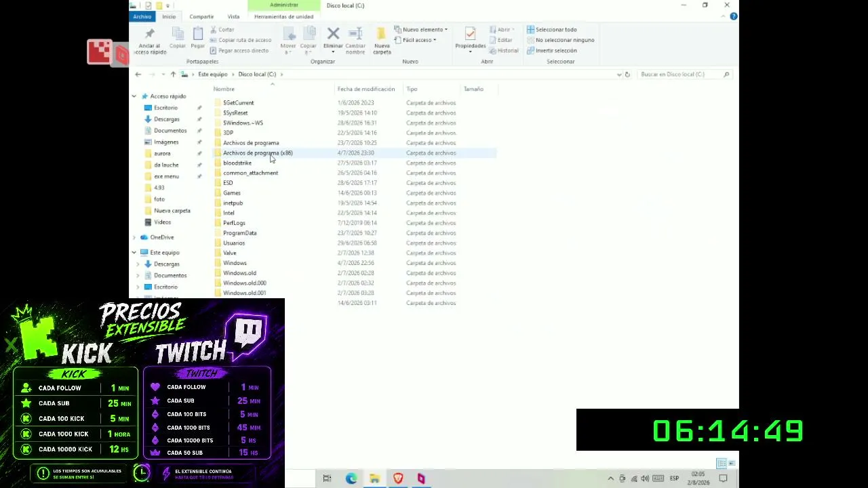Select Imágenes in Quick access

166,142
